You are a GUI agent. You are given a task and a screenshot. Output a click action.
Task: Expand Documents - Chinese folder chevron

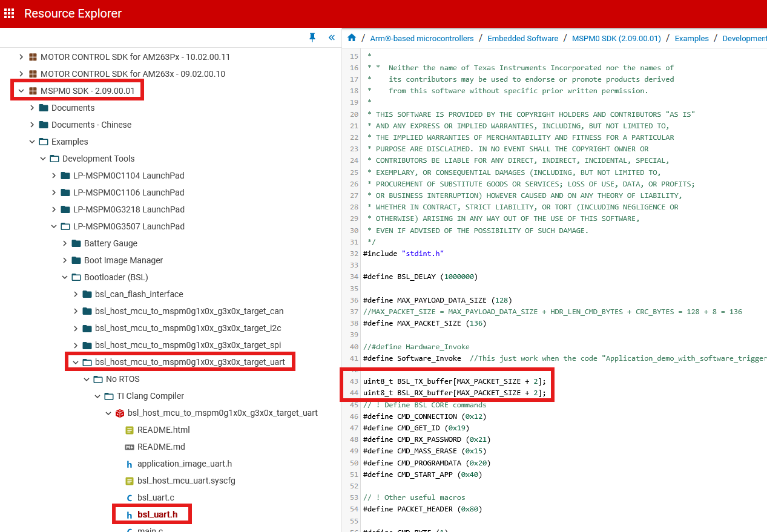click(x=32, y=125)
